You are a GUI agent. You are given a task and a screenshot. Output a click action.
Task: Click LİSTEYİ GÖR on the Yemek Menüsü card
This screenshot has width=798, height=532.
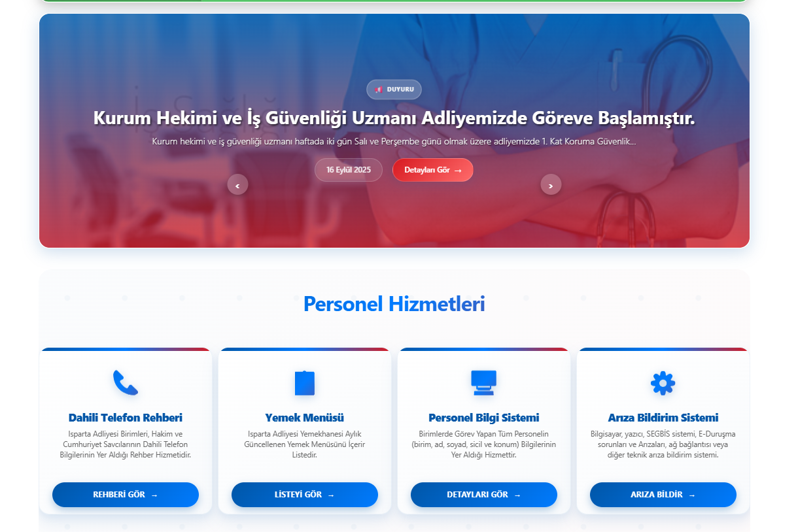tap(304, 495)
